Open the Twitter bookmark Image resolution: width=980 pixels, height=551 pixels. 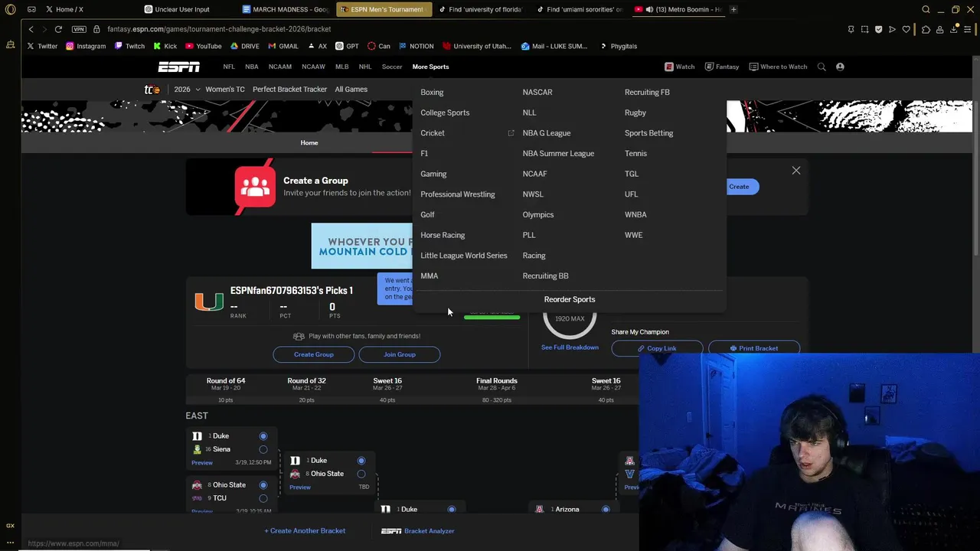pyautogui.click(x=42, y=46)
